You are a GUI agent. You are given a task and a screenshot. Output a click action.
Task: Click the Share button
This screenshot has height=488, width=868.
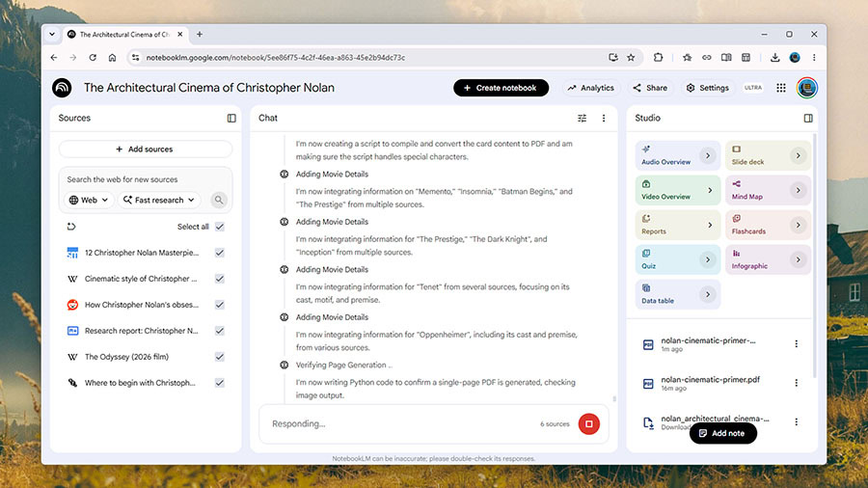pyautogui.click(x=650, y=88)
